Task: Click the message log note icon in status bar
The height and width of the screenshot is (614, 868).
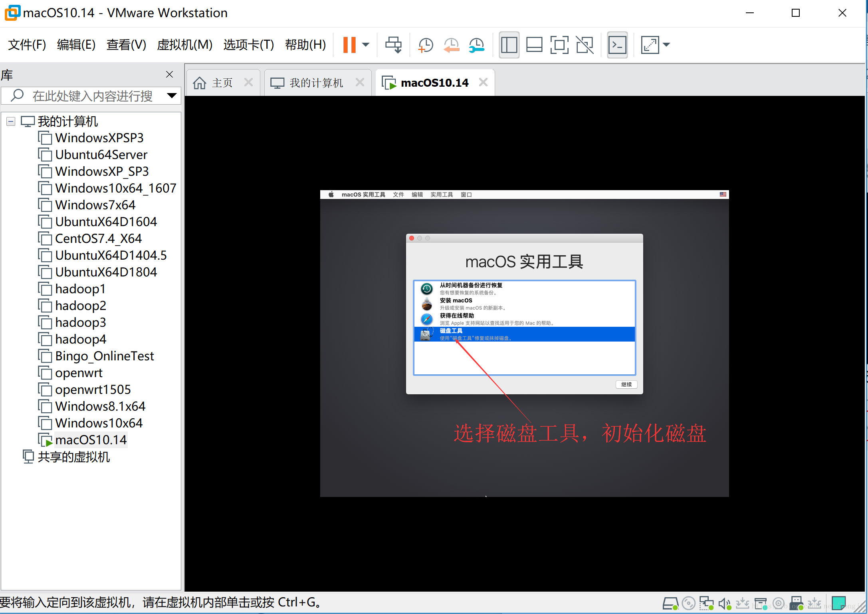Action: pyautogui.click(x=838, y=603)
